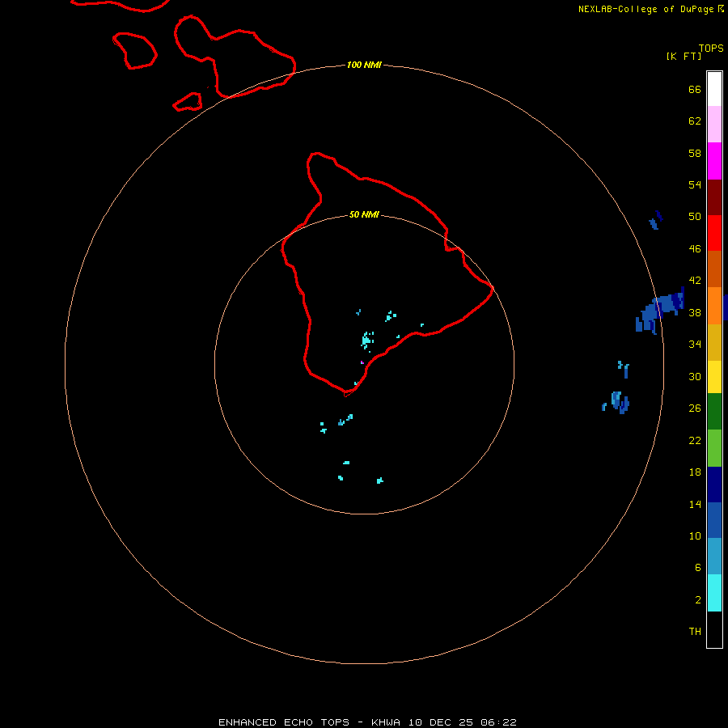Click the dark orange legend swatch
728x728 pixels.
[714, 269]
